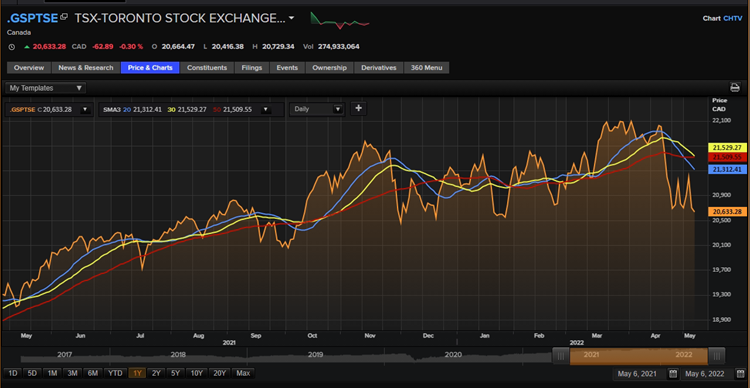Viewport: 750px width, 388px height.
Task: Select the Max time range
Action: click(x=243, y=373)
